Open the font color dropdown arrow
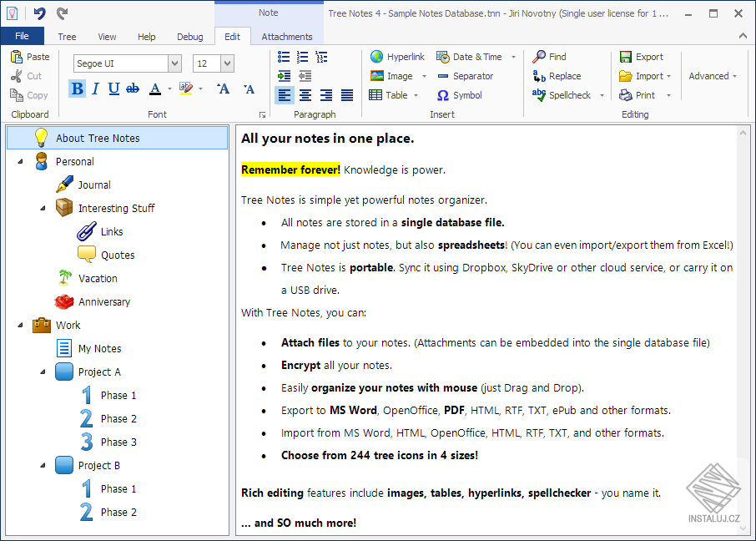Screen dimensions: 756x541 click(x=169, y=88)
